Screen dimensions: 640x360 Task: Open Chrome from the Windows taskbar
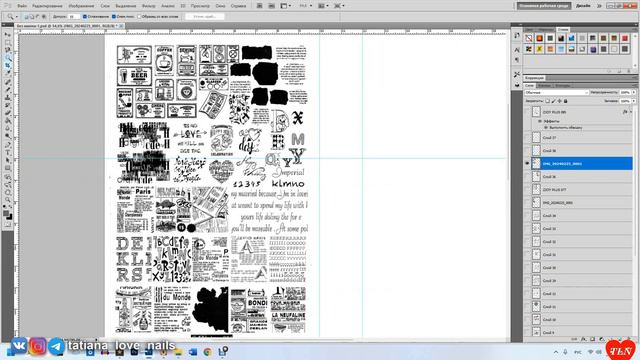[x=207, y=351]
